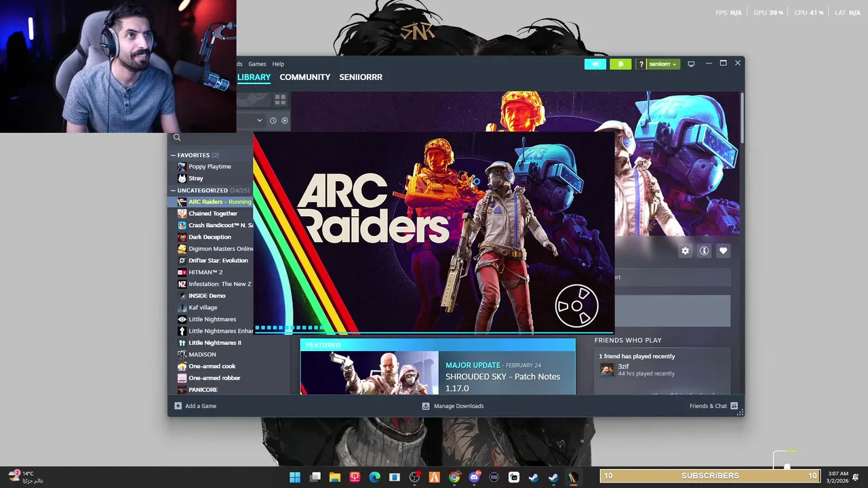Click the Steam help question mark icon
The width and height of the screenshot is (868, 488).
pyautogui.click(x=641, y=64)
